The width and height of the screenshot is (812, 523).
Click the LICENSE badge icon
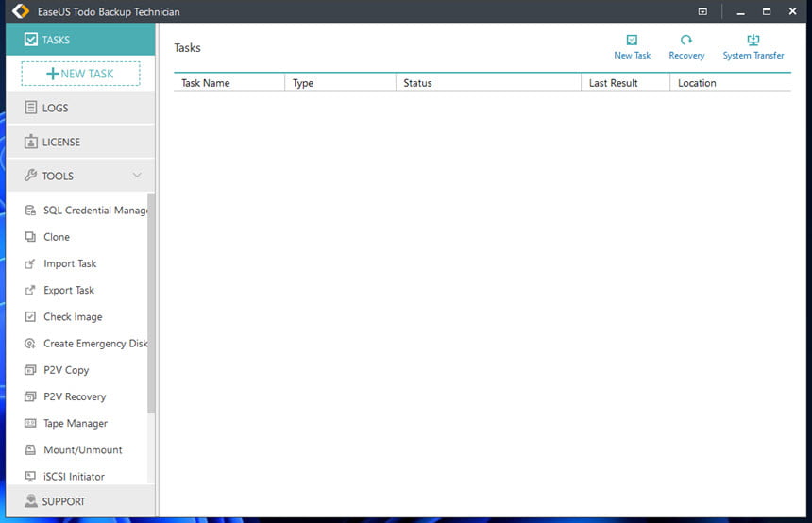pos(30,142)
